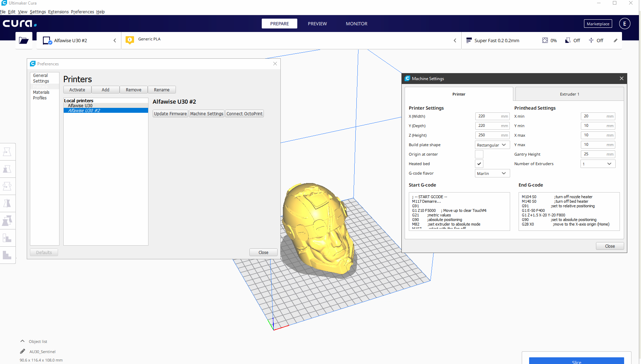
Task: Click the infill density icon showing 0%
Action: coord(545,40)
